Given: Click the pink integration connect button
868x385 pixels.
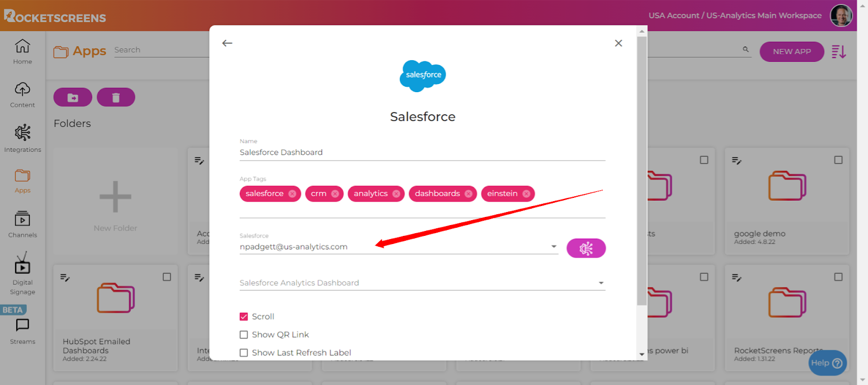Looking at the screenshot, I should pos(586,248).
